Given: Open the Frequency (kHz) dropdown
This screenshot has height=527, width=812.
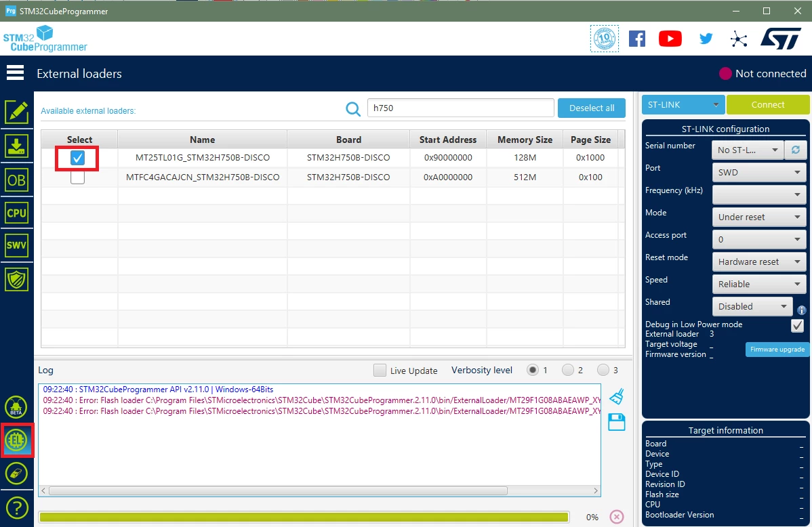Looking at the screenshot, I should (x=759, y=194).
